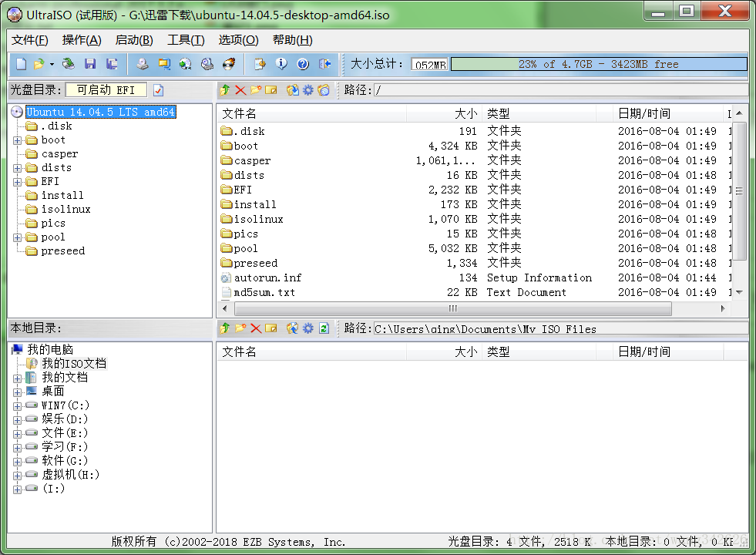Click the boot info checkmark document icon
The width and height of the screenshot is (756, 555).
point(159,90)
